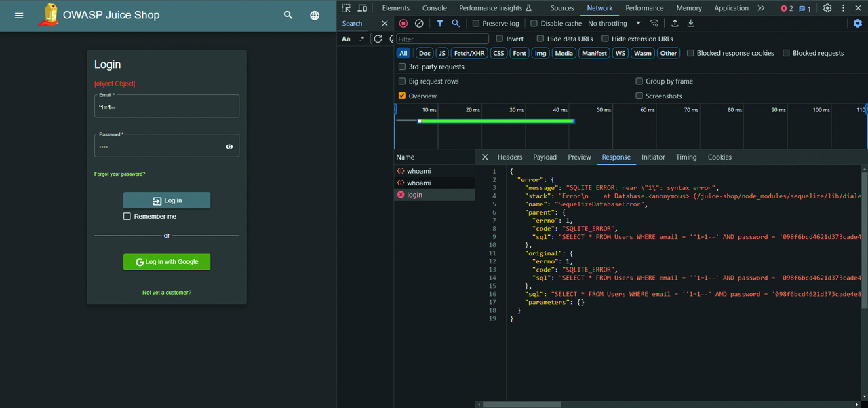Stop recording network log
The height and width of the screenshot is (408, 868).
click(x=403, y=23)
